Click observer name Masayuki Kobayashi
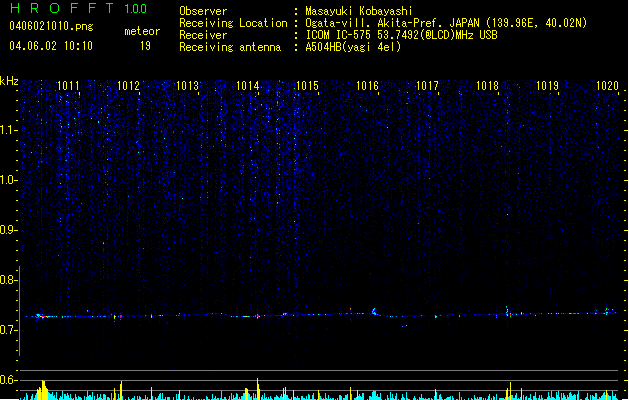The image size is (629, 400). tap(359, 11)
